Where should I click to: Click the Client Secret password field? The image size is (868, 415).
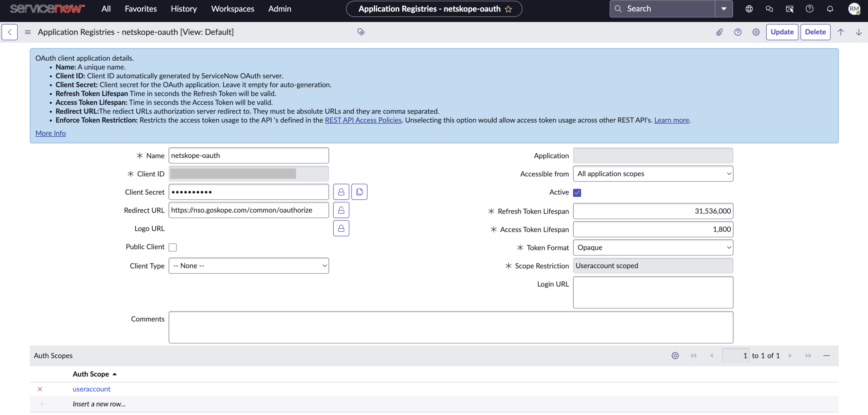coord(249,192)
